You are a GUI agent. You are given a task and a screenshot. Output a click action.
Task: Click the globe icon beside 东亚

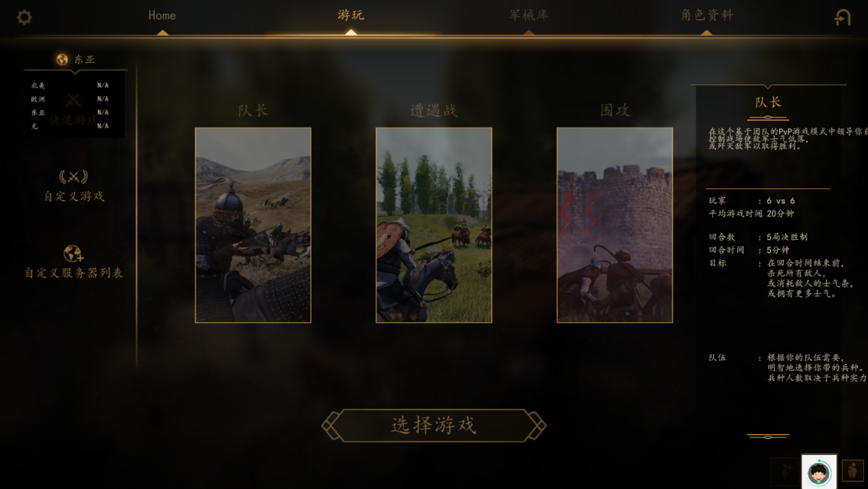click(62, 60)
